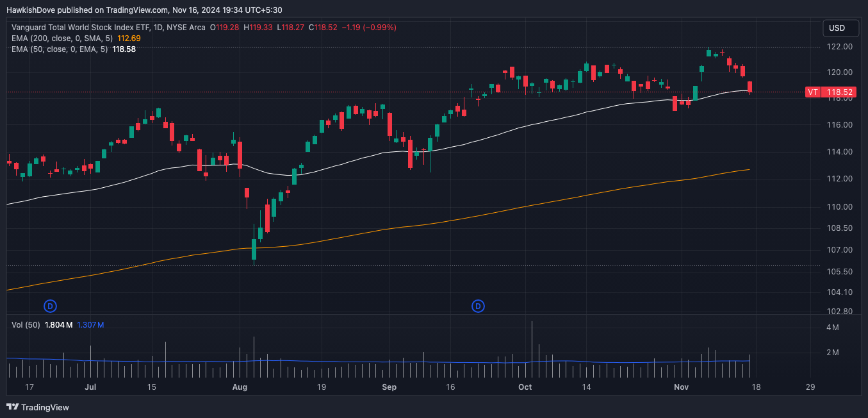Click the HawkishDove publisher caption
The image size is (868, 418).
tap(144, 10)
